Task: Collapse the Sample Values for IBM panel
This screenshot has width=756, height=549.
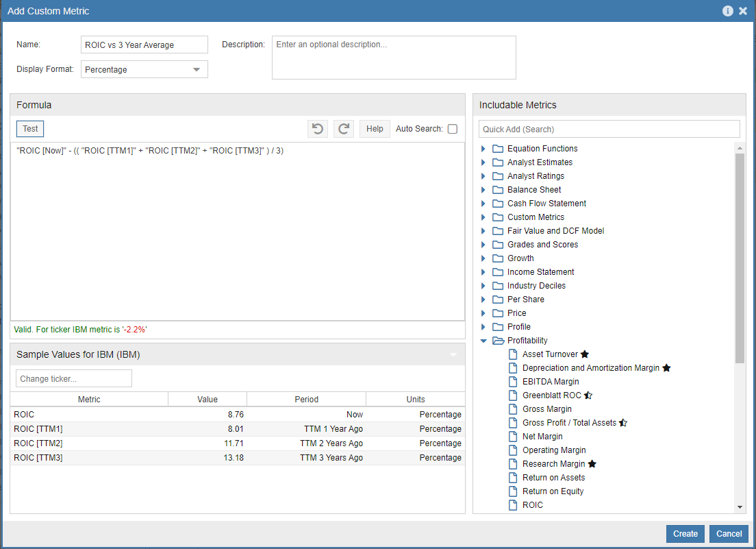Action: click(x=452, y=354)
